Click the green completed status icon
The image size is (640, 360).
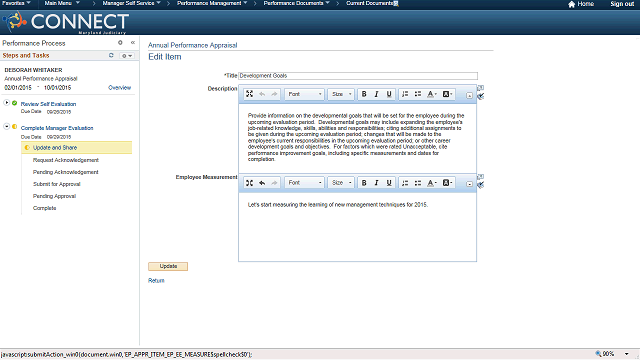pyautogui.click(x=15, y=103)
